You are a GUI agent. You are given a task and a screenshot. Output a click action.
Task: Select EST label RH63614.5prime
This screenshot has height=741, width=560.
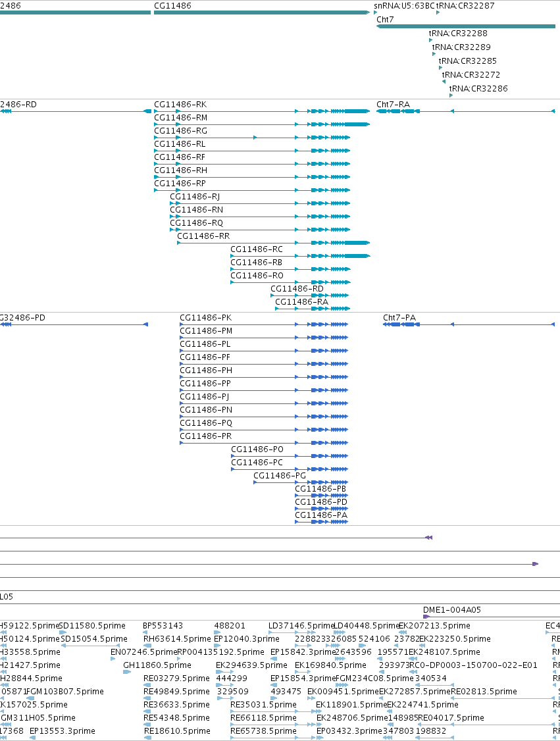[177, 638]
